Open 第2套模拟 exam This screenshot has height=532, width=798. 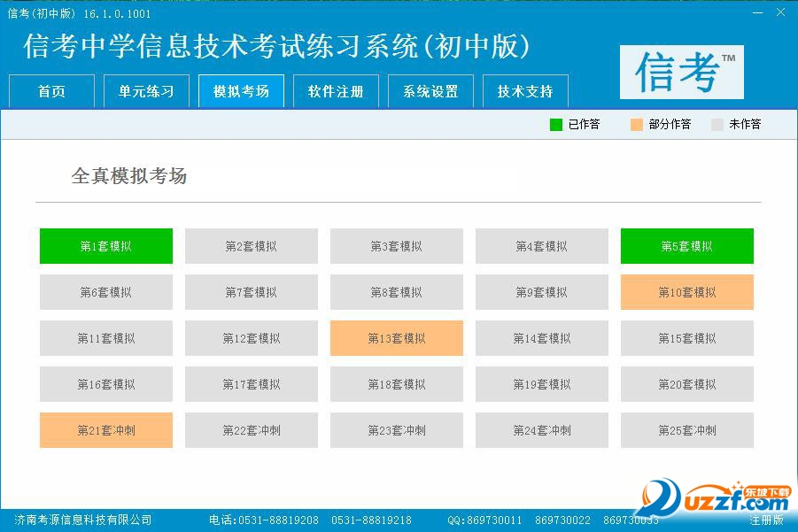pos(252,246)
